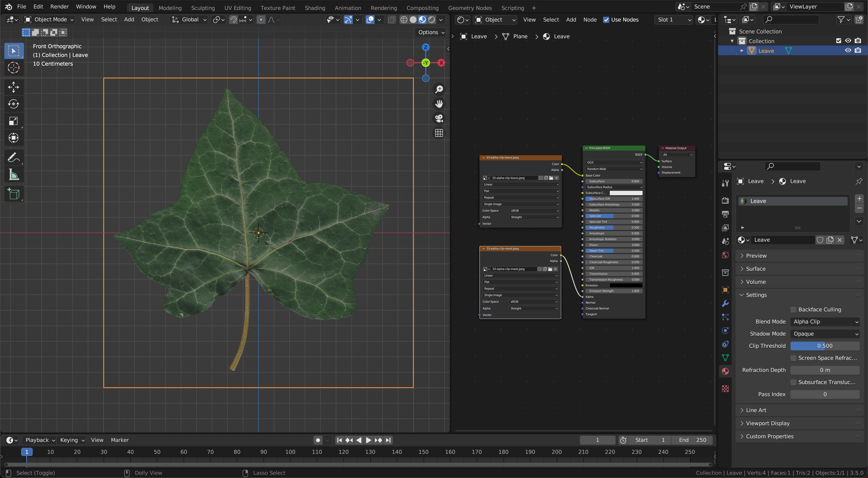Screen dimensions: 868x478
Task: Select the Rotate tool
Action: pyautogui.click(x=14, y=104)
